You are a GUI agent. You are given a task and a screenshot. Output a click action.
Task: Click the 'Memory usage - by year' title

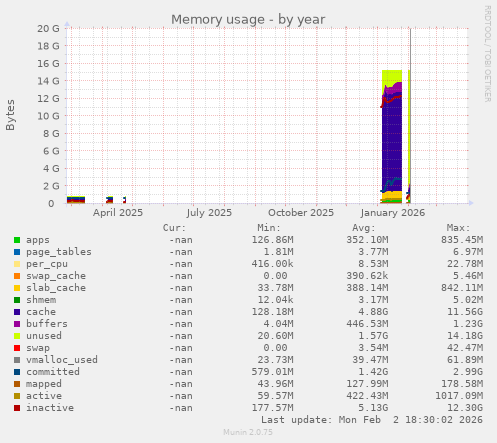click(248, 19)
